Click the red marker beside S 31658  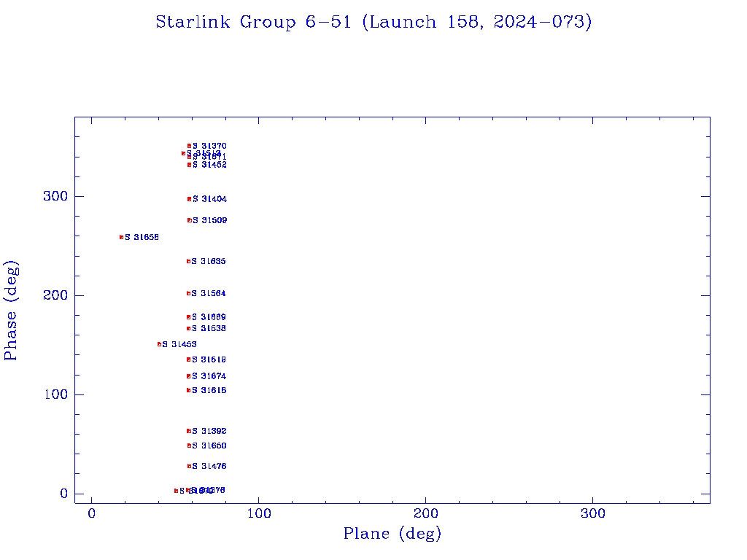(x=122, y=237)
